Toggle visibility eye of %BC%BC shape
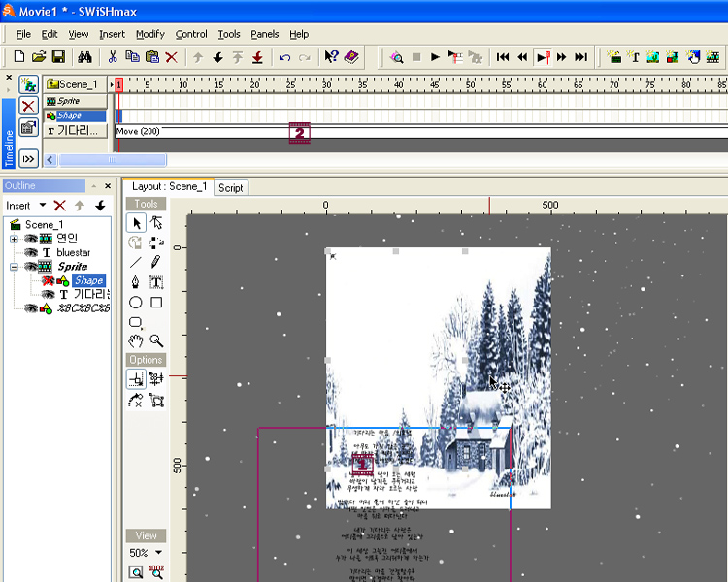Viewport: 728px width, 582px height. 31,308
